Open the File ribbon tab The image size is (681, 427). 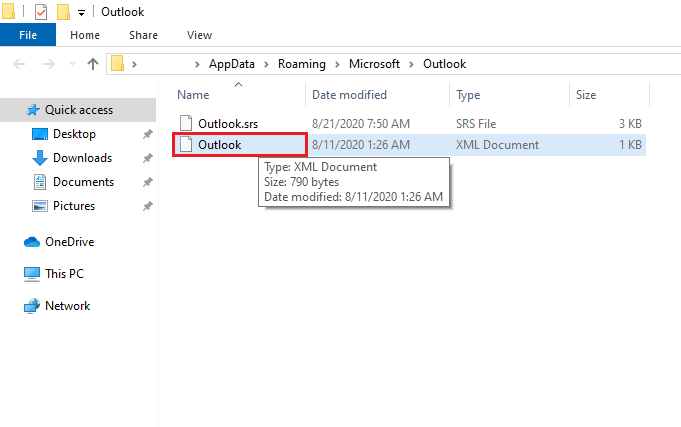(28, 35)
